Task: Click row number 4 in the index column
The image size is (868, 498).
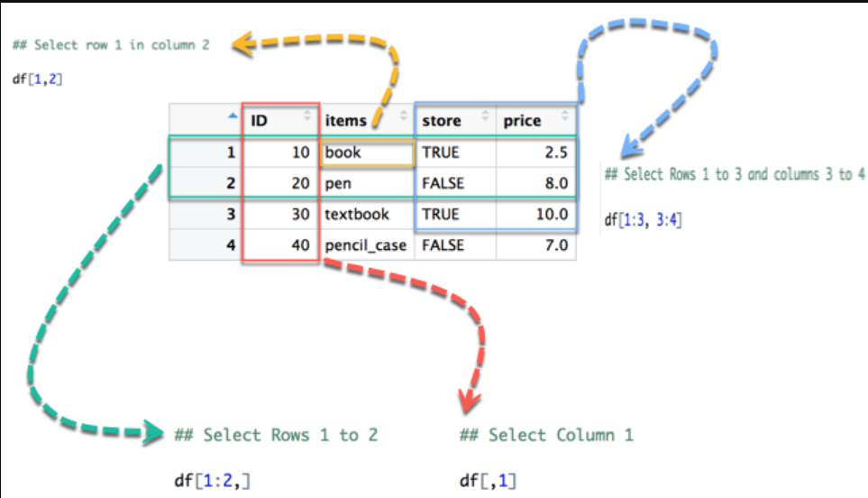Action: click(x=231, y=245)
